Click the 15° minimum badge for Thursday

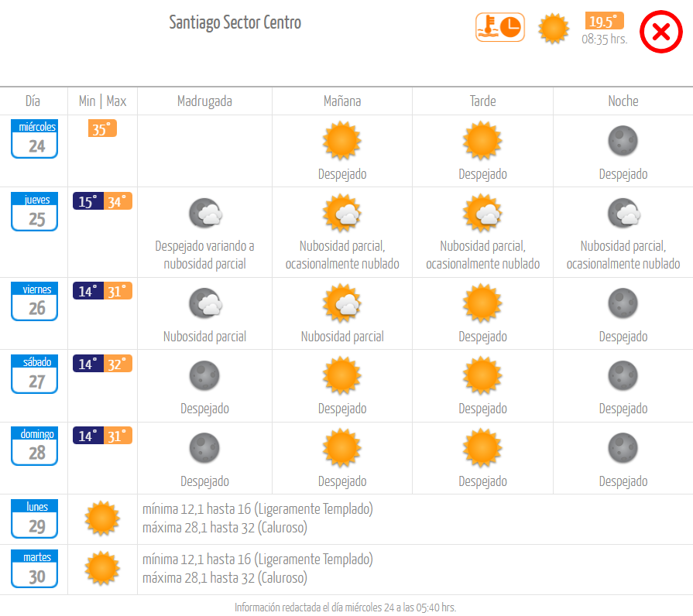tap(88, 201)
